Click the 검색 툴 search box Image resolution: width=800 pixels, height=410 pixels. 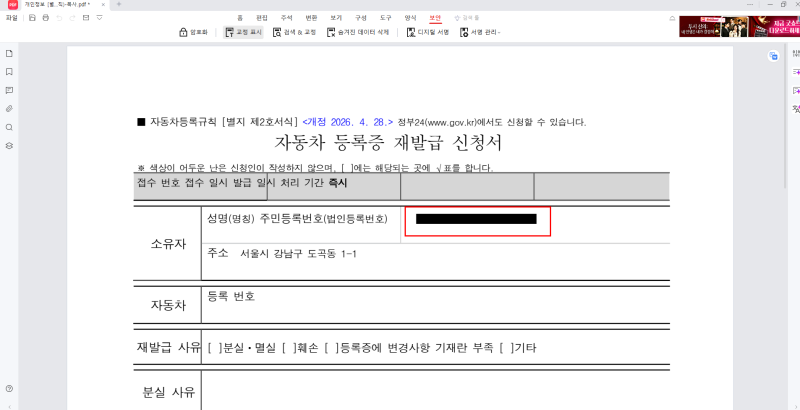click(467, 18)
